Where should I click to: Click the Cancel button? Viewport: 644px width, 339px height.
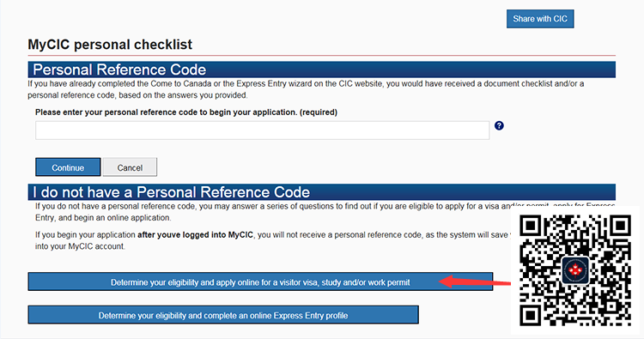130,167
